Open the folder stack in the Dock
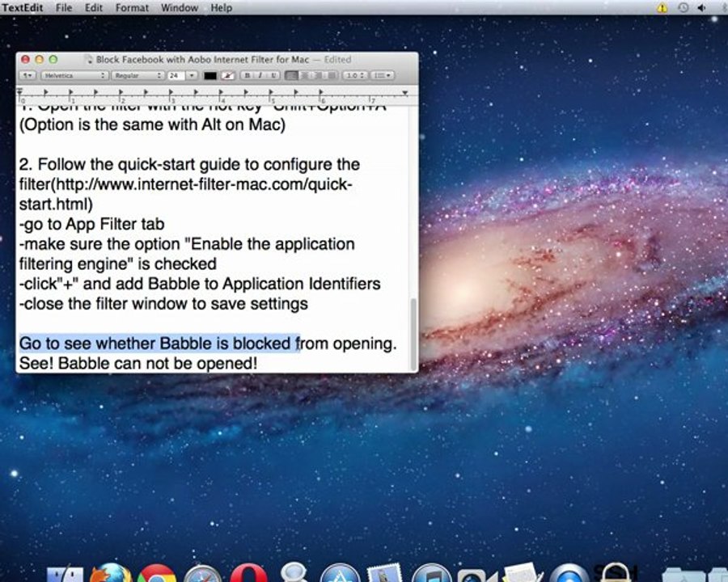 click(x=683, y=575)
